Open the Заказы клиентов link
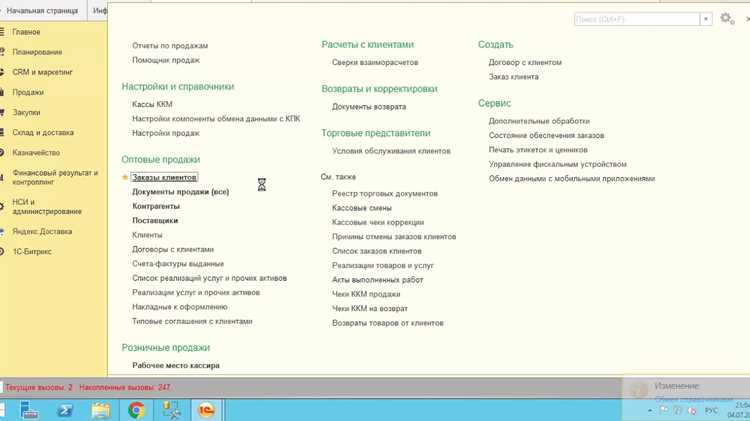 (164, 177)
